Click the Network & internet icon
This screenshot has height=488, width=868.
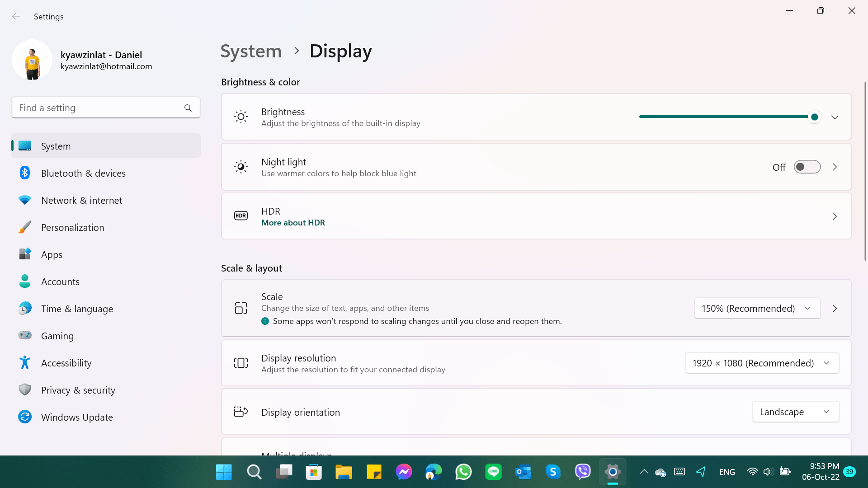pos(24,200)
